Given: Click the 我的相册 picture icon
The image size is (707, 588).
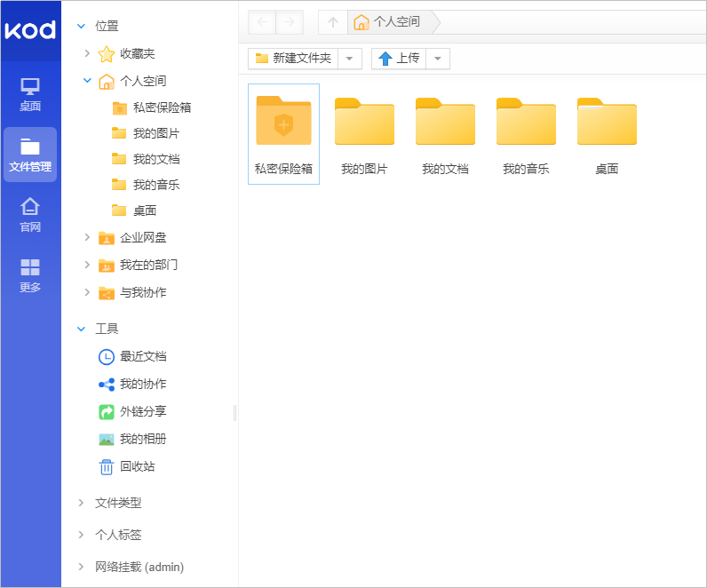Looking at the screenshot, I should tap(107, 439).
